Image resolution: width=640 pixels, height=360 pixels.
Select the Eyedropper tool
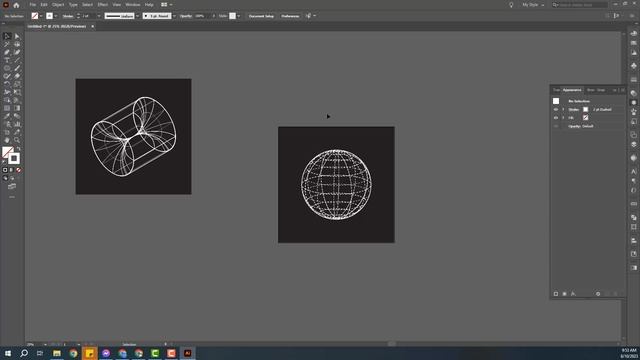(7, 116)
